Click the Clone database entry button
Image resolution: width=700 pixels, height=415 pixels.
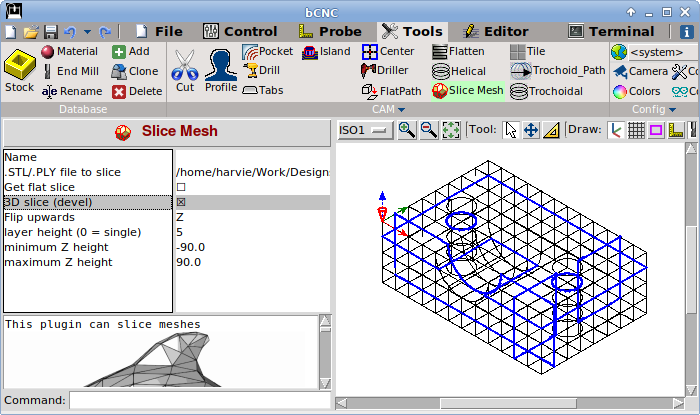135,71
